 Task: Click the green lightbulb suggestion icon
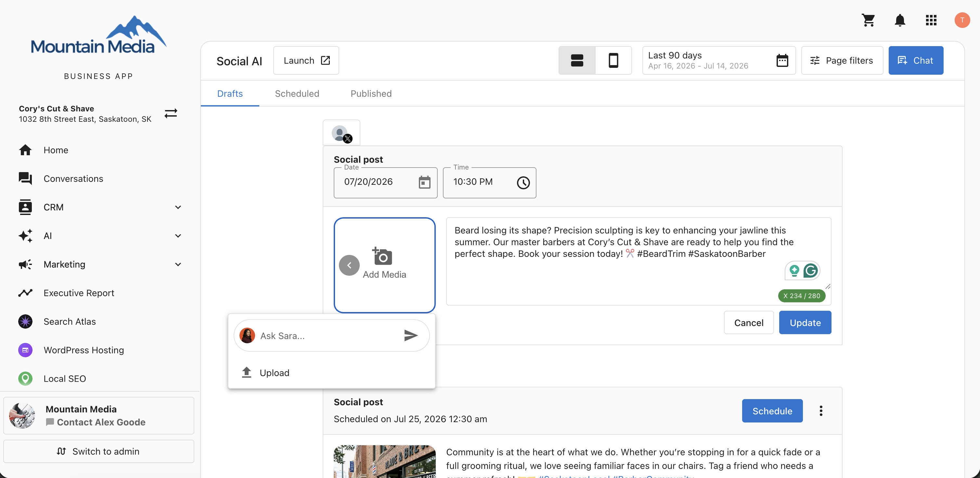tap(794, 271)
